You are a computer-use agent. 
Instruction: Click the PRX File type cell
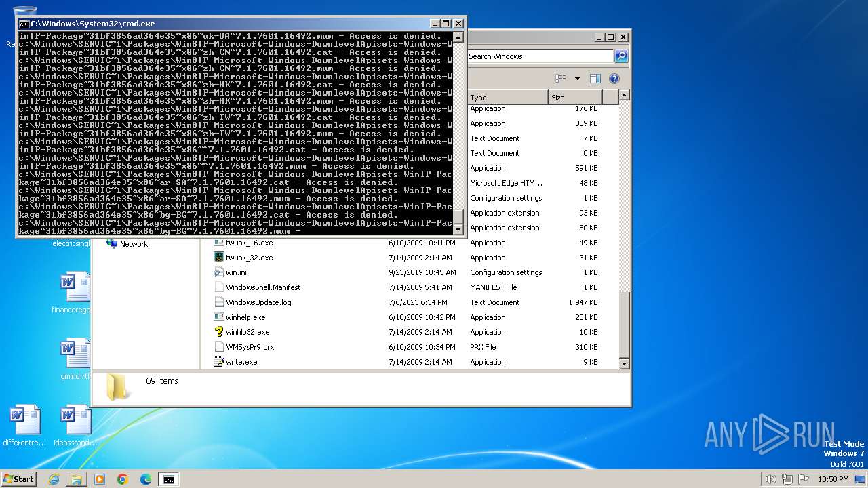483,347
